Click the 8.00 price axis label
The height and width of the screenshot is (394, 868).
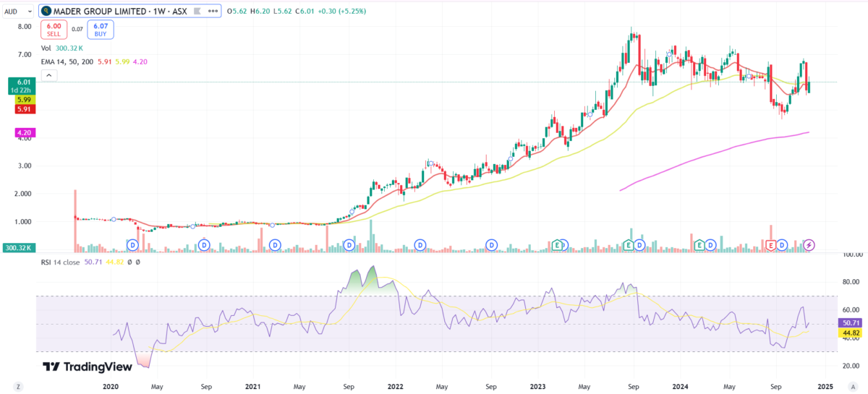pos(24,27)
